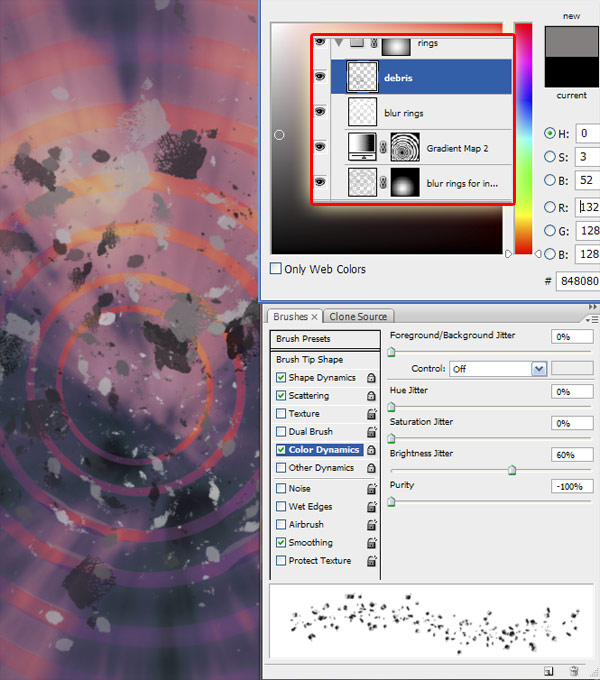The width and height of the screenshot is (600, 680).
Task: Click the chain link icon on rings group
Action: click(x=374, y=43)
